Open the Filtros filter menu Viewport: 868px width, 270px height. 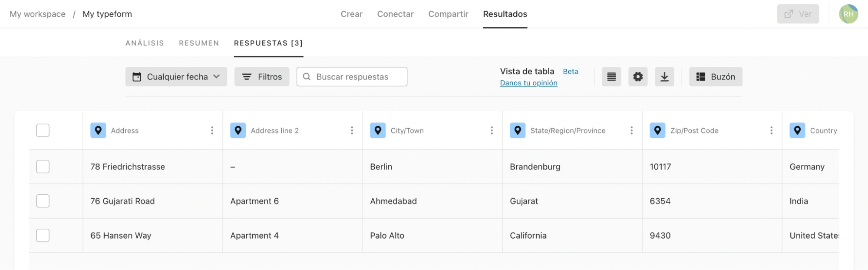[261, 77]
